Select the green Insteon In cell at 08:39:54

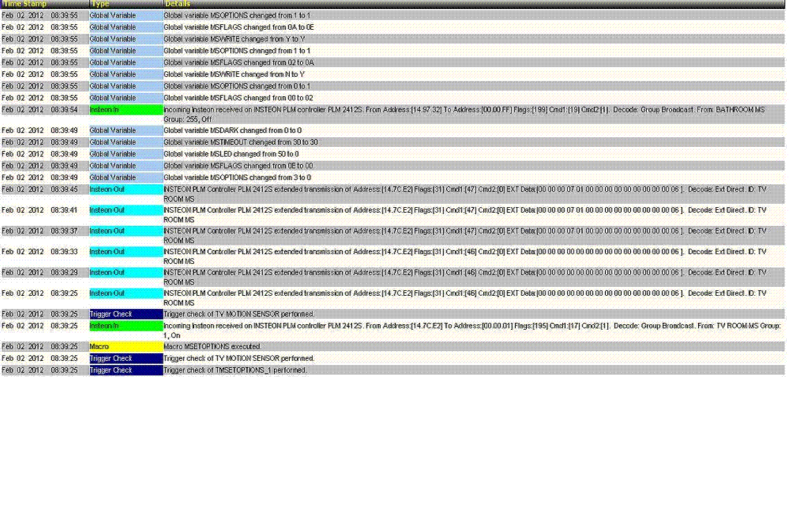pos(125,109)
